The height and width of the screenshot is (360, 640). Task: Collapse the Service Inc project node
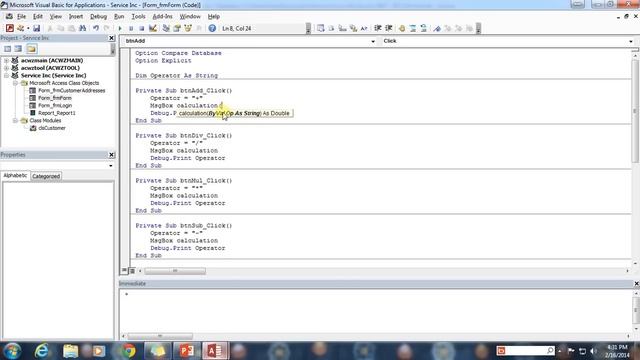pyautogui.click(x=6, y=76)
